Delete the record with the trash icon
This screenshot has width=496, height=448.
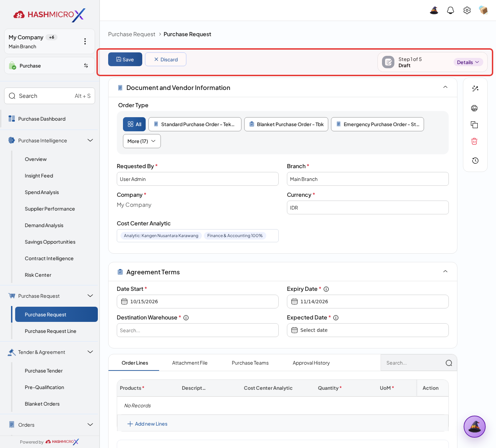click(474, 141)
